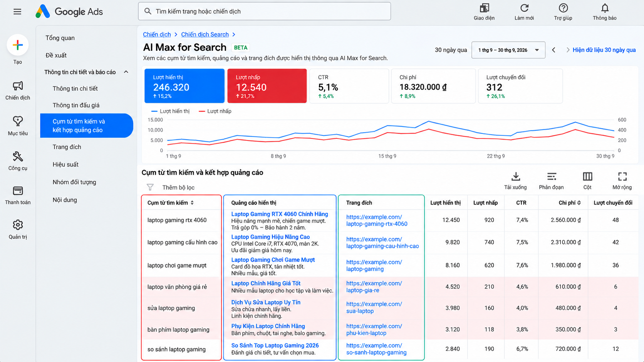Select the Lượt chuyển đổi metric card
The height and width of the screenshot is (362, 644).
(520, 86)
